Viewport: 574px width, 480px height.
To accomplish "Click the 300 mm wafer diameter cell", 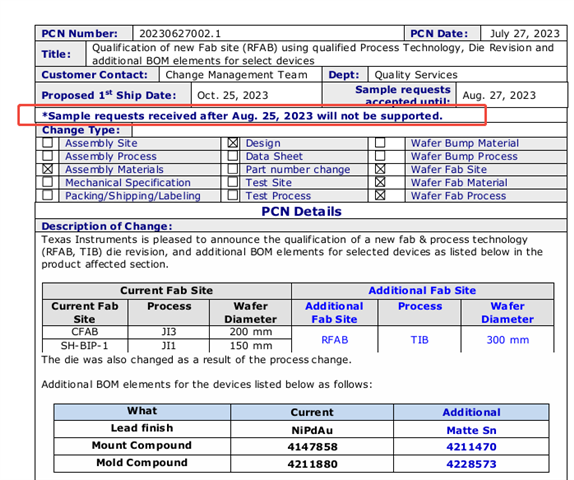I will click(x=507, y=340).
